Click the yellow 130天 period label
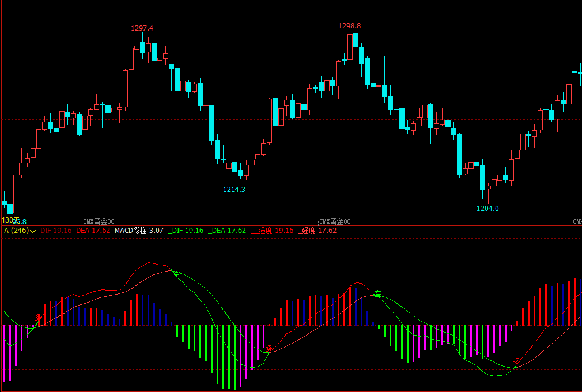The width and height of the screenshot is (582, 392). [10, 220]
